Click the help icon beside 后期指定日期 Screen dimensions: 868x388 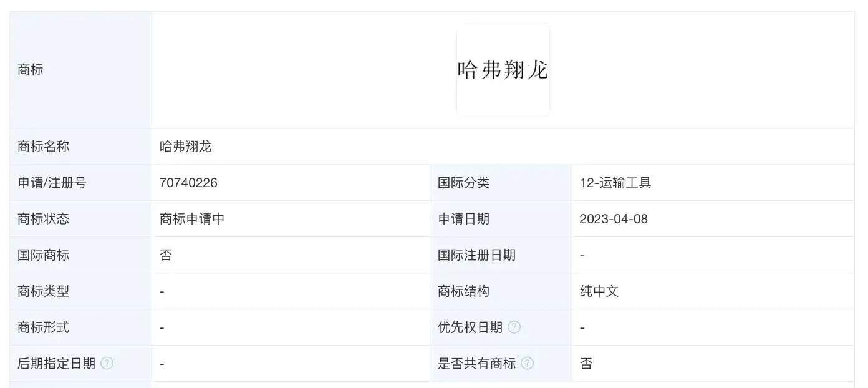tap(107, 363)
